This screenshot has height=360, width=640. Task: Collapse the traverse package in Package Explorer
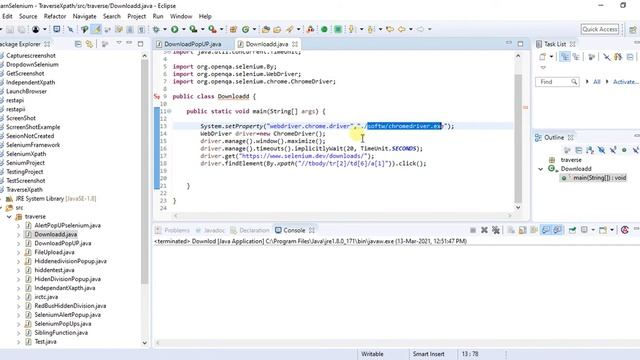click(9, 217)
